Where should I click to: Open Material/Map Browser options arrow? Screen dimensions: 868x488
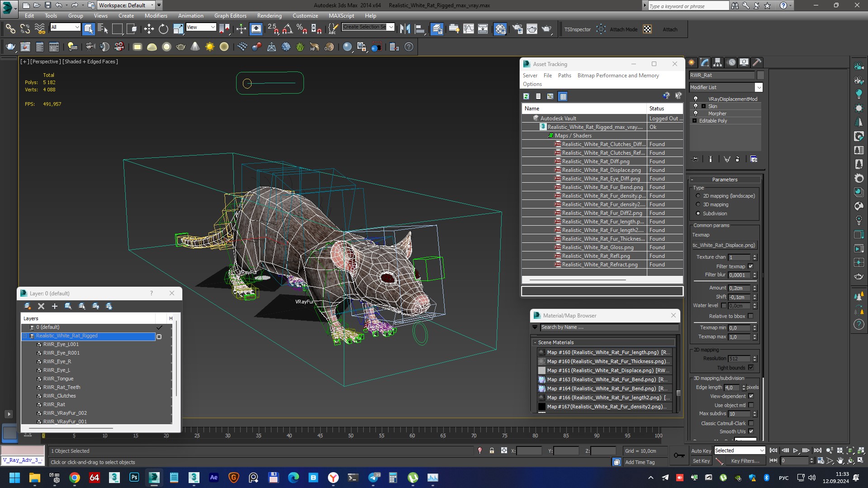coord(535,327)
